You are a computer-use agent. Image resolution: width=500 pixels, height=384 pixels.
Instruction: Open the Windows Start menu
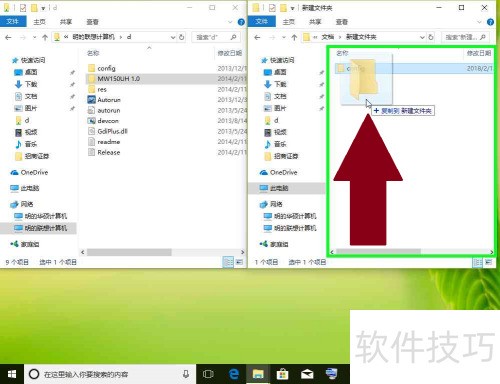click(12, 374)
